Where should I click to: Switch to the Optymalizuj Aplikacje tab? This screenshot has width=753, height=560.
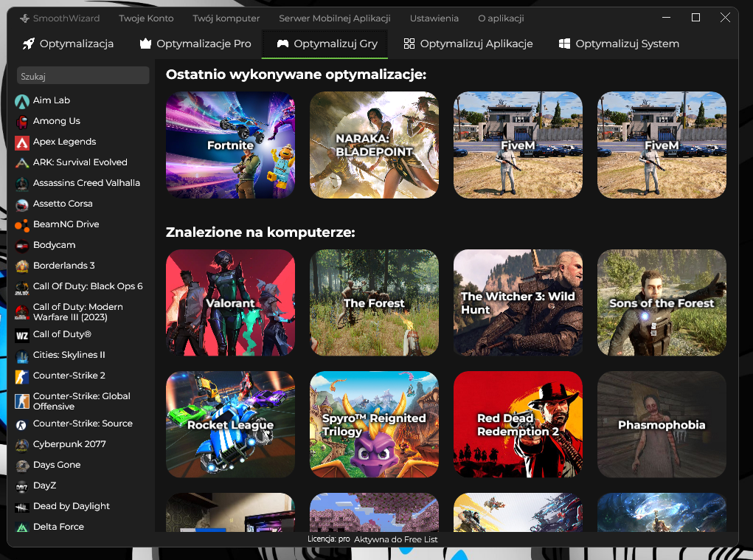click(468, 44)
